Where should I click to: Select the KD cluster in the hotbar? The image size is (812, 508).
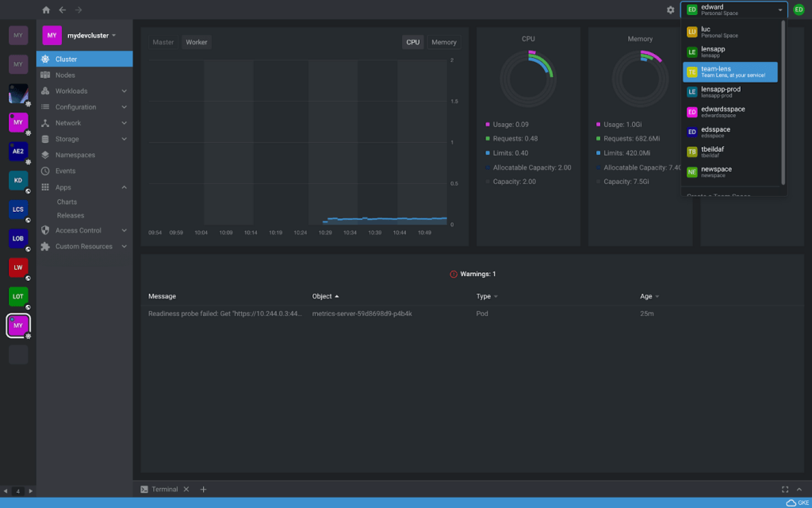(18, 180)
